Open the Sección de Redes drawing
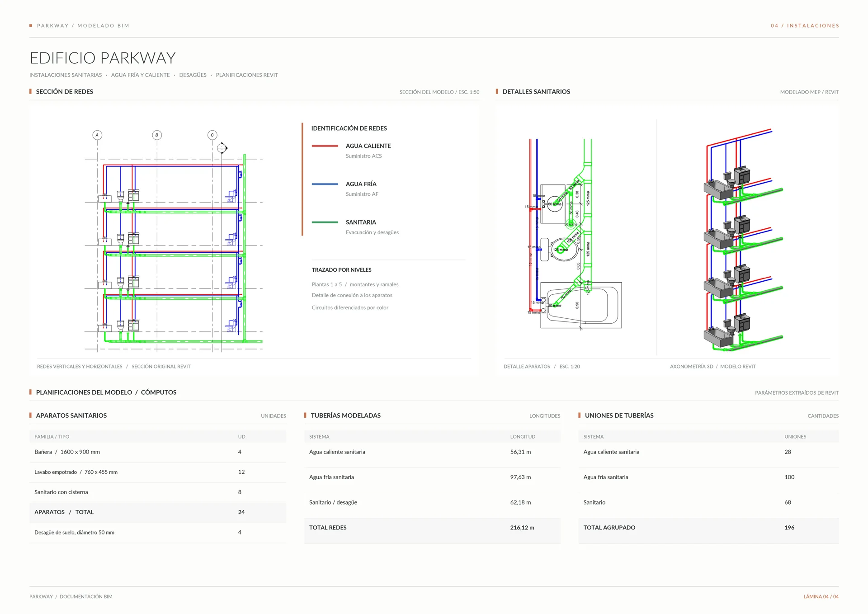 coord(174,242)
